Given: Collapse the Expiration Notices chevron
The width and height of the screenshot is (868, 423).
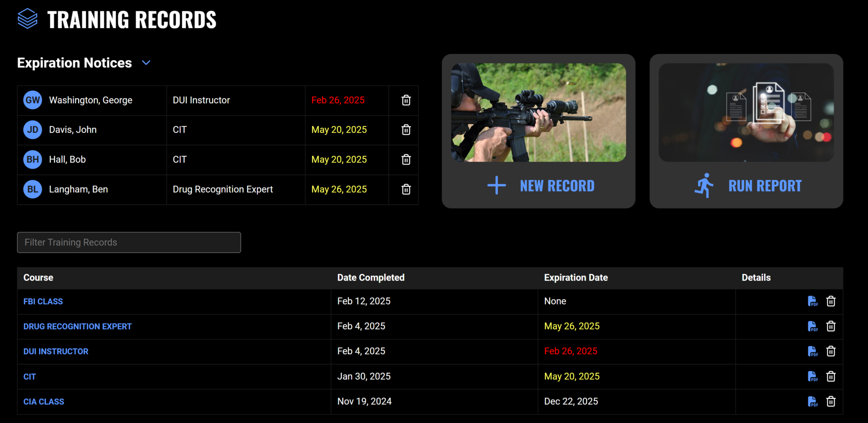Looking at the screenshot, I should (x=146, y=63).
